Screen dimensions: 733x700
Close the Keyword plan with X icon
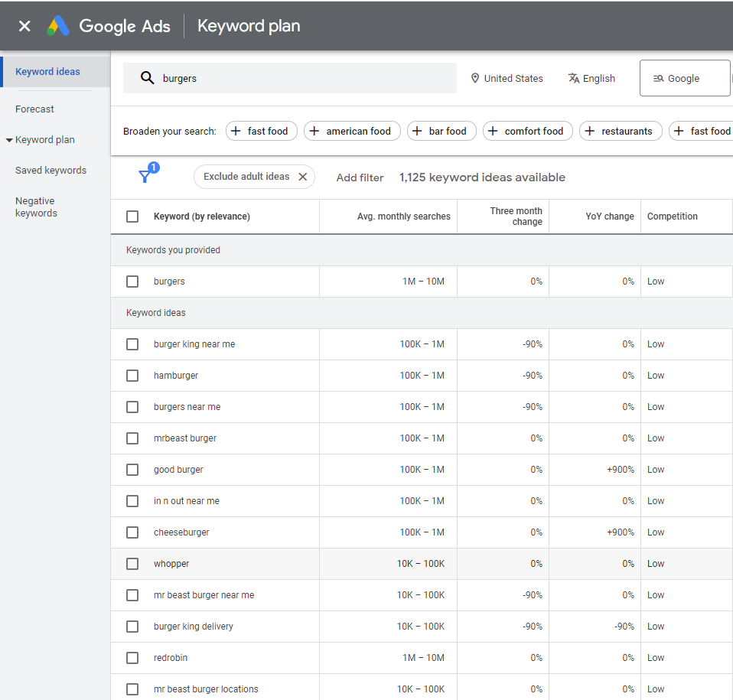tap(24, 26)
